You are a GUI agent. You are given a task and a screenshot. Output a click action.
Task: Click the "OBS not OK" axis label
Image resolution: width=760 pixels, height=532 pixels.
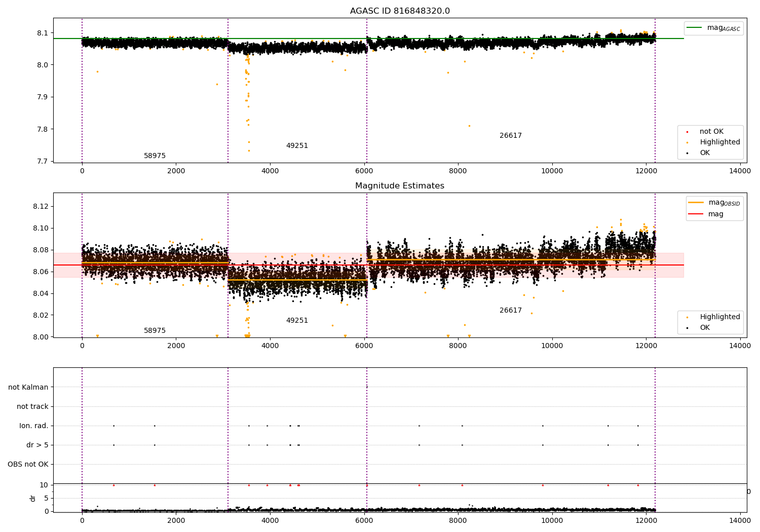tap(28, 465)
